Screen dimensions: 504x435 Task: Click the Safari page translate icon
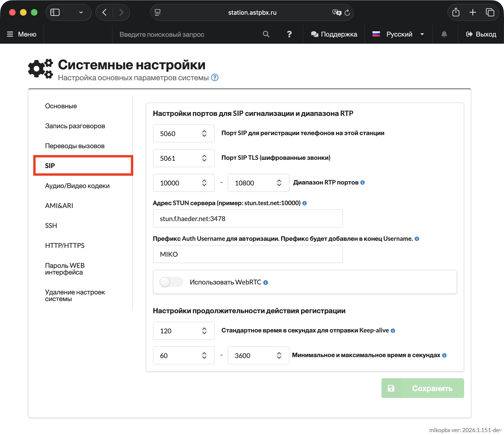point(336,12)
